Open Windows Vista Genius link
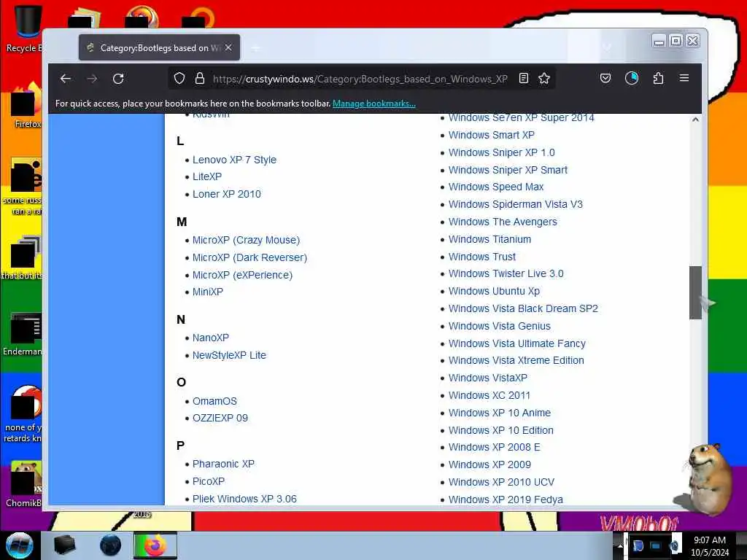Image resolution: width=747 pixels, height=560 pixels. 499,326
